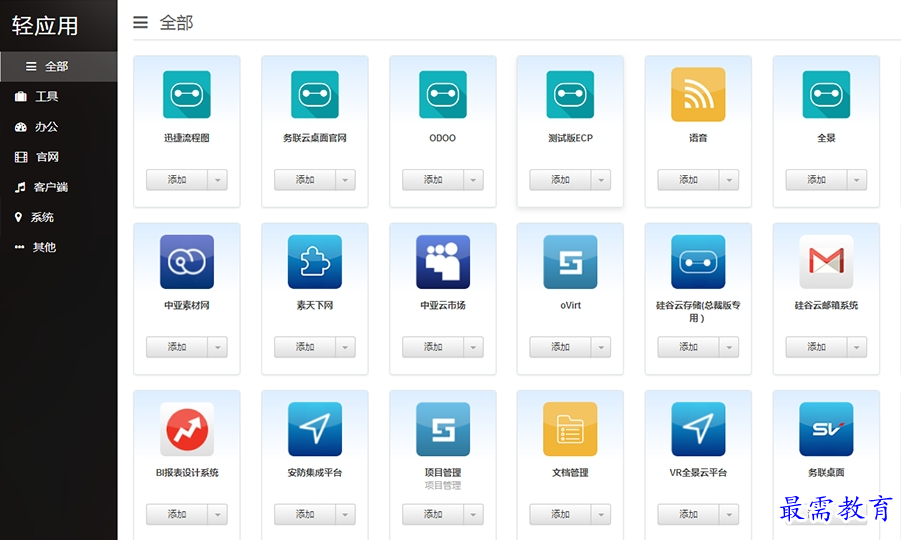The height and width of the screenshot is (540, 901).
Task: Select the 安防集成平台 arrow icon
Action: [315, 429]
